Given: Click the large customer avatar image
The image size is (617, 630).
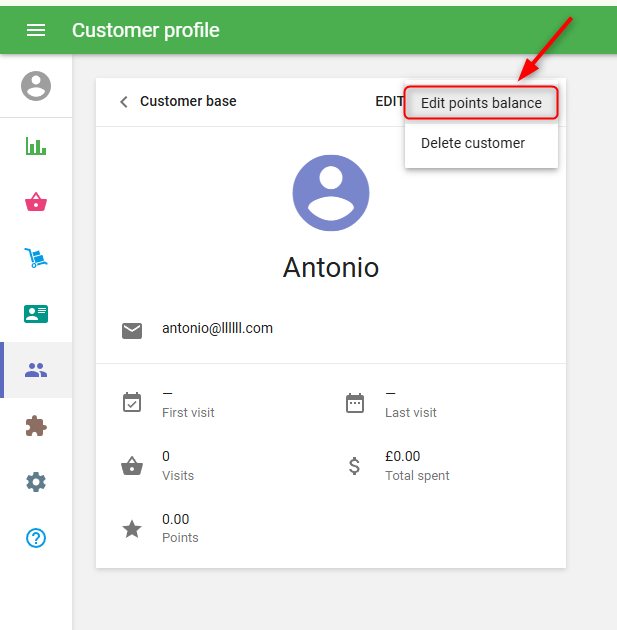Looking at the screenshot, I should (x=331, y=193).
